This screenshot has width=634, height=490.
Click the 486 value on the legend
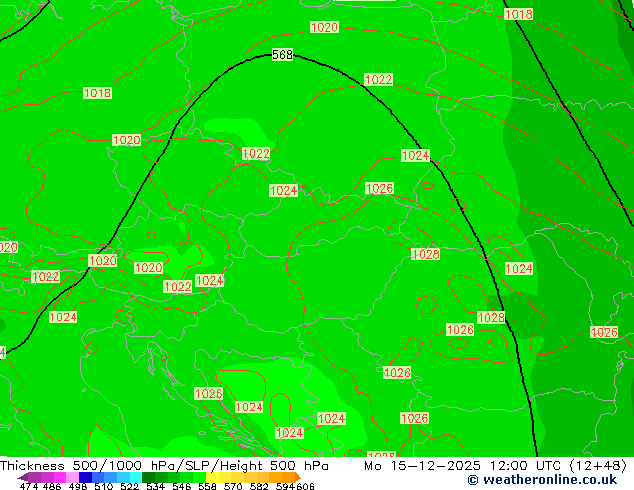pyautogui.click(x=52, y=486)
